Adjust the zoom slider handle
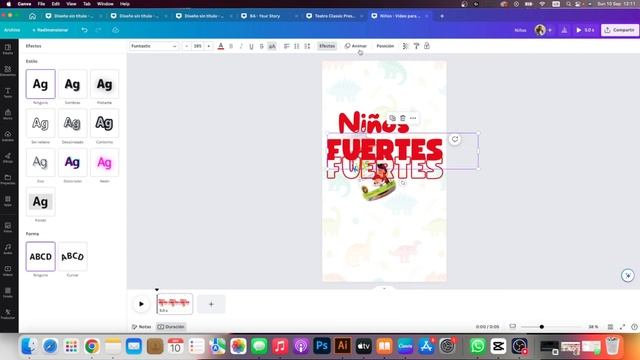This screenshot has height=360, width=640. click(542, 327)
